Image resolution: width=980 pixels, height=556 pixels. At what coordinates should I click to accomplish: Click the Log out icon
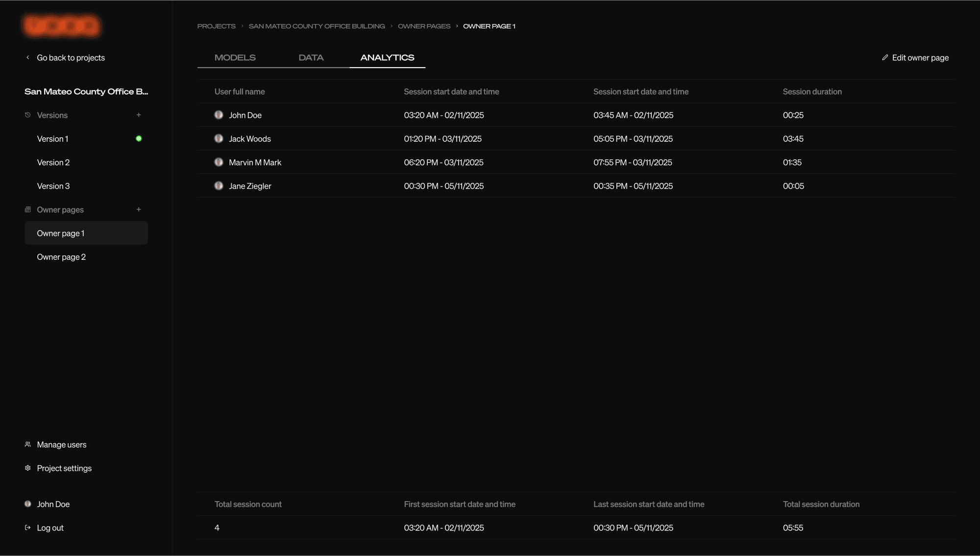[x=27, y=528]
